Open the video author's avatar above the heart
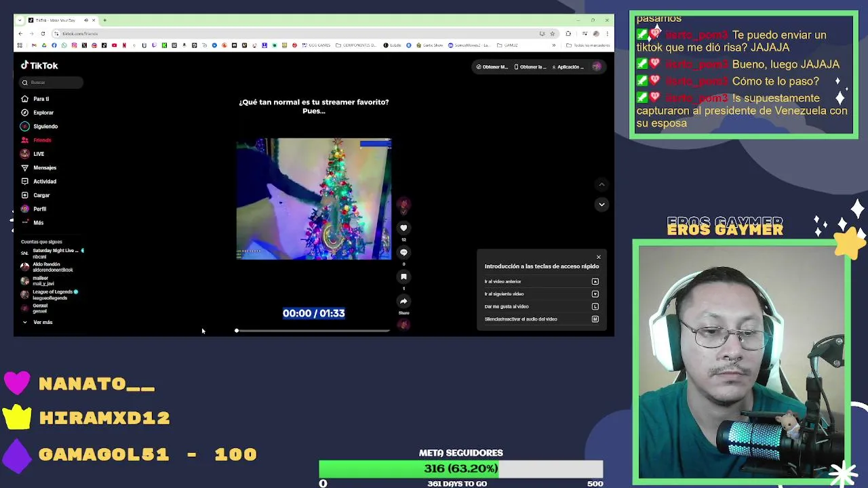This screenshot has width=868, height=488. point(403,204)
